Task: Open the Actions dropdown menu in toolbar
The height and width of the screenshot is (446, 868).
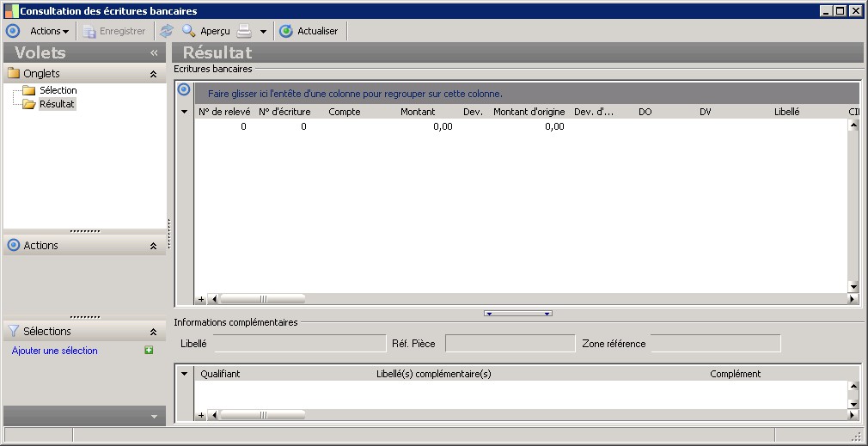Action: (49, 31)
